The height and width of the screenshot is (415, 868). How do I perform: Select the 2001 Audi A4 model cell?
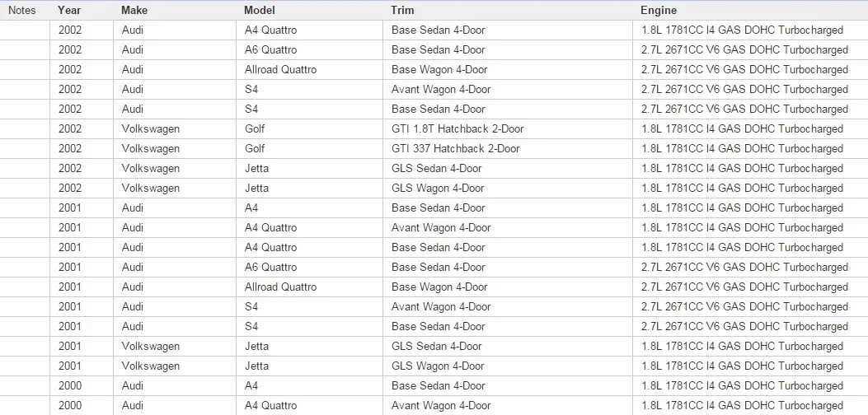click(309, 208)
